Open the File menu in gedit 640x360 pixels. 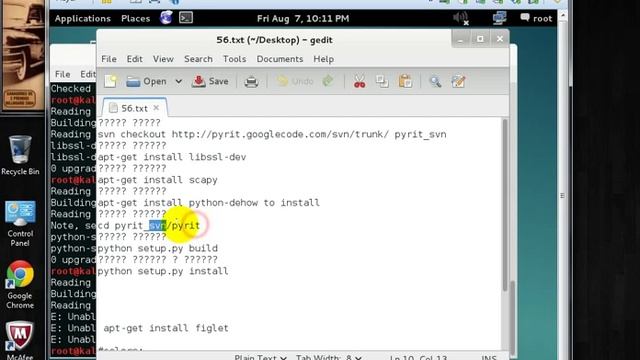pyautogui.click(x=109, y=59)
